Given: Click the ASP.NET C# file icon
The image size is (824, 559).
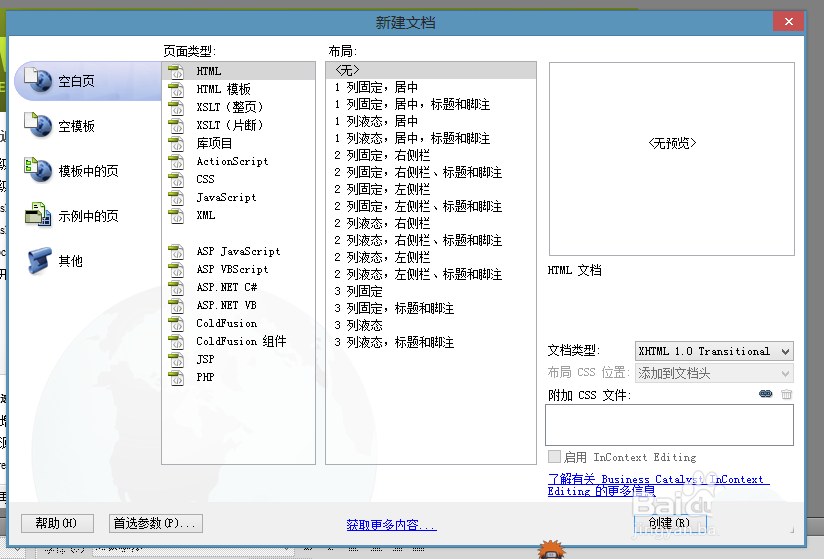Looking at the screenshot, I should pyautogui.click(x=177, y=287).
